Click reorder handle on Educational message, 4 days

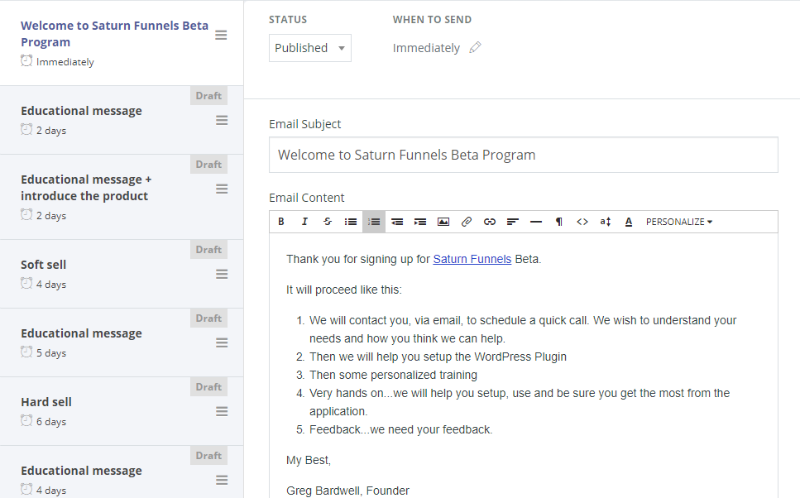[x=221, y=480]
